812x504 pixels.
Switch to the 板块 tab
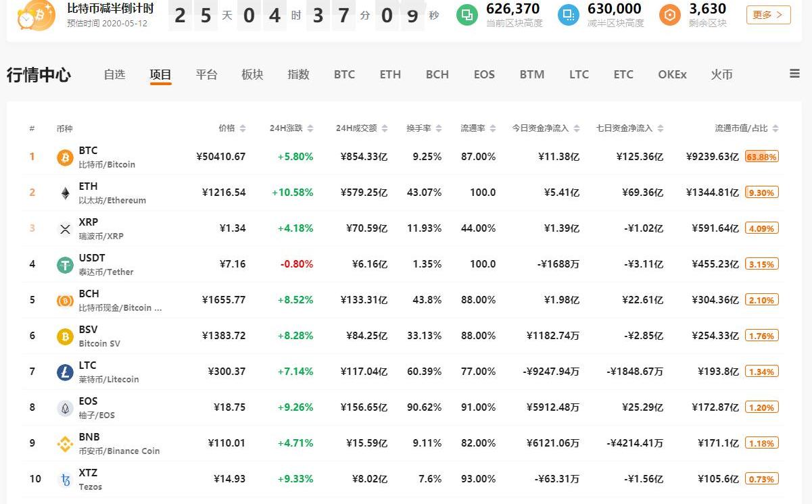(252, 74)
